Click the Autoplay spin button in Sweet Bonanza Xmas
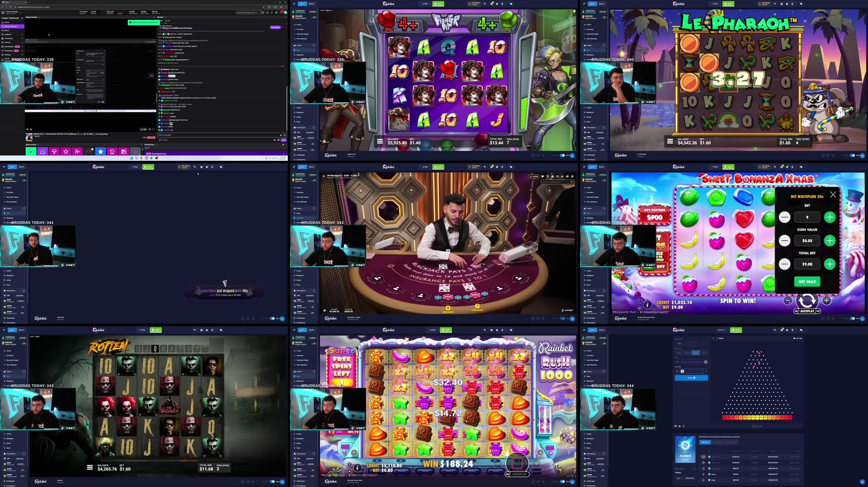The width and height of the screenshot is (868, 487). (807, 300)
